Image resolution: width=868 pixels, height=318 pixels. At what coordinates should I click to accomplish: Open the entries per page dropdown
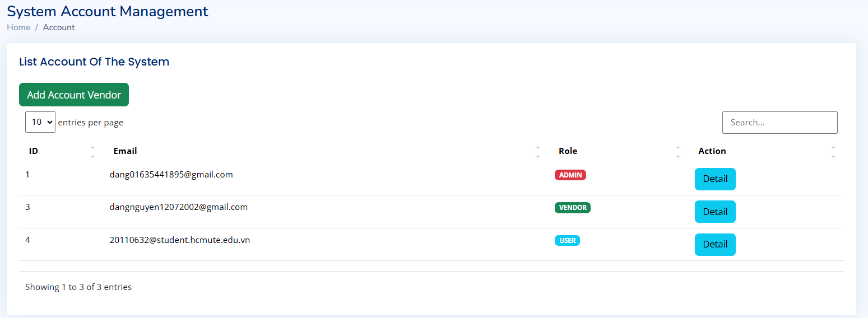(x=40, y=122)
